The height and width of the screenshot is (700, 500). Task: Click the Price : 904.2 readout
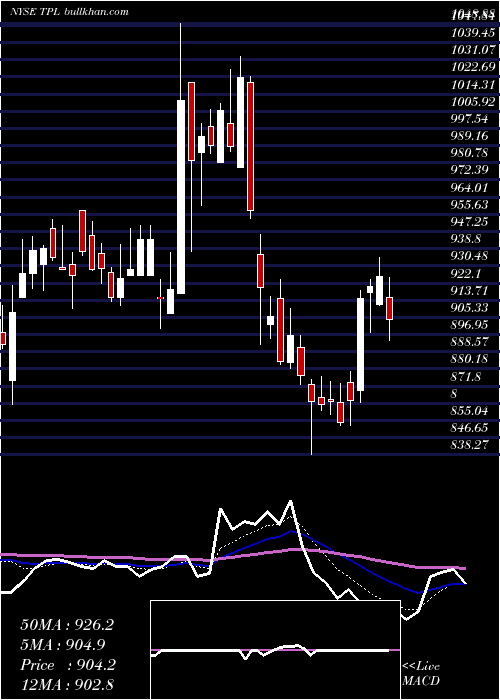coord(68,666)
